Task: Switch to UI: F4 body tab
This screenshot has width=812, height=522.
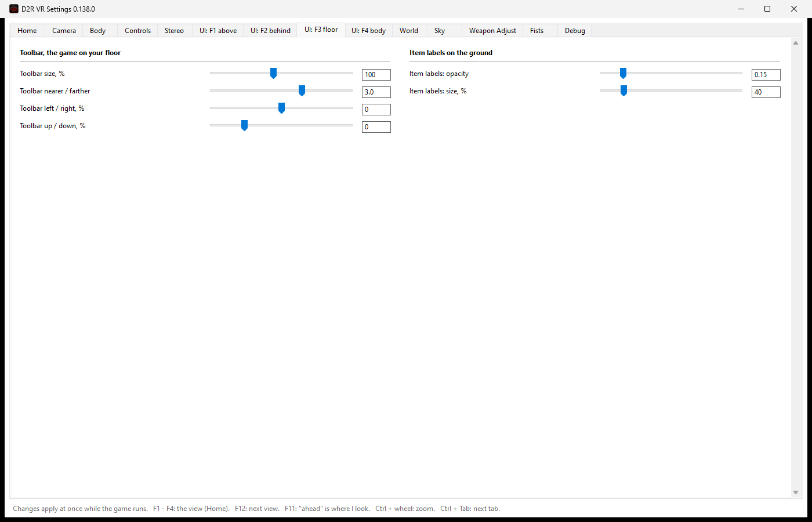Action: tap(369, 31)
